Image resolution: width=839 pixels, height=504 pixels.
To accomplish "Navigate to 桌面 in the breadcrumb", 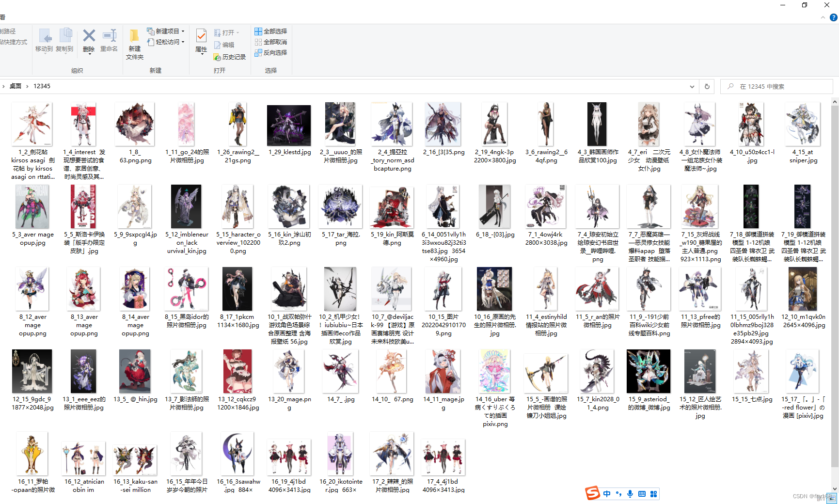I will click(16, 86).
